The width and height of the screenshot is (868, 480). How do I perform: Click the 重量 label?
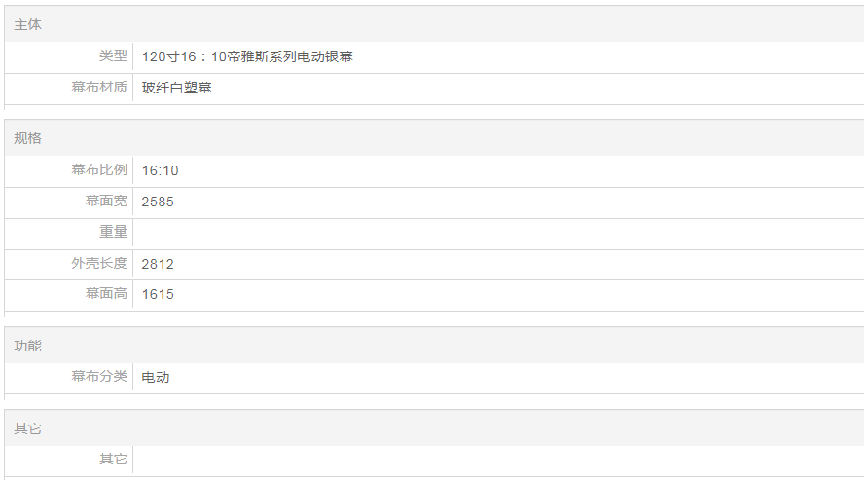113,232
